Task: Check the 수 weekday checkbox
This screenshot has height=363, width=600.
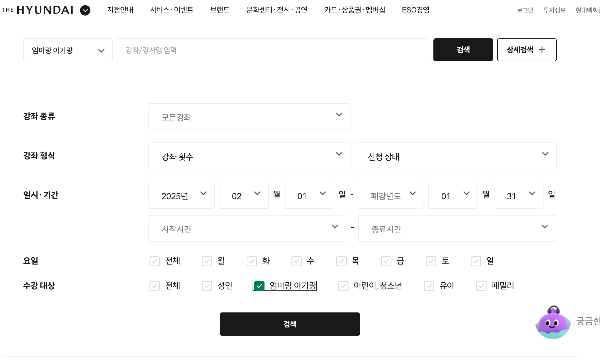Action: pyautogui.click(x=297, y=261)
